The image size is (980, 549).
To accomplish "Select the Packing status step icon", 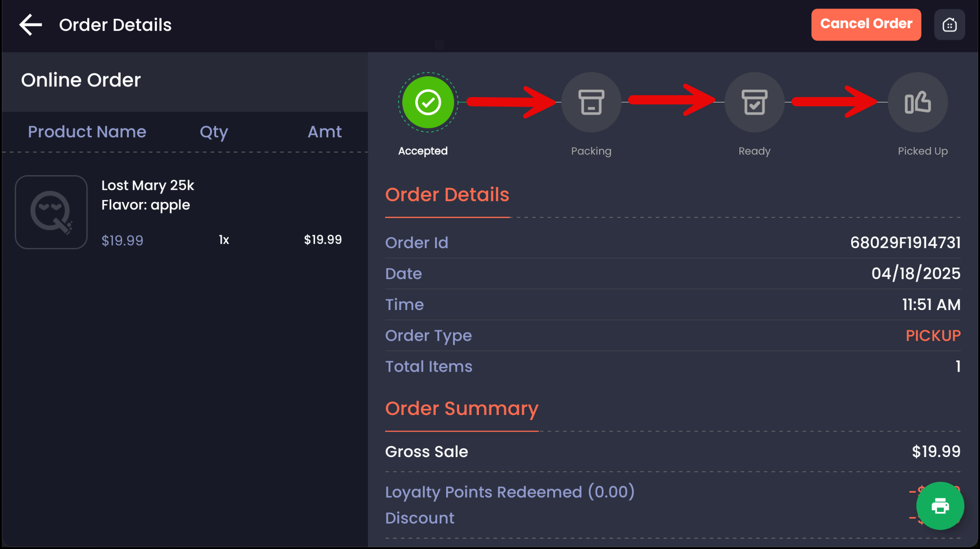I will [591, 102].
